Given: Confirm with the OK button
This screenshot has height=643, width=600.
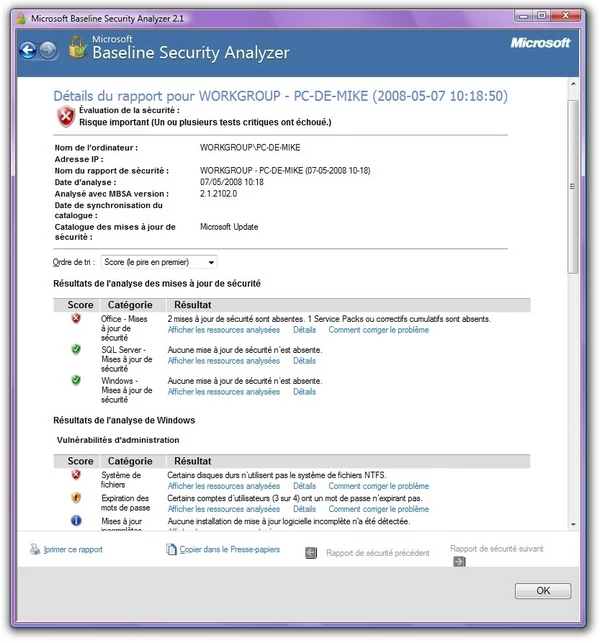Looking at the screenshot, I should [543, 591].
